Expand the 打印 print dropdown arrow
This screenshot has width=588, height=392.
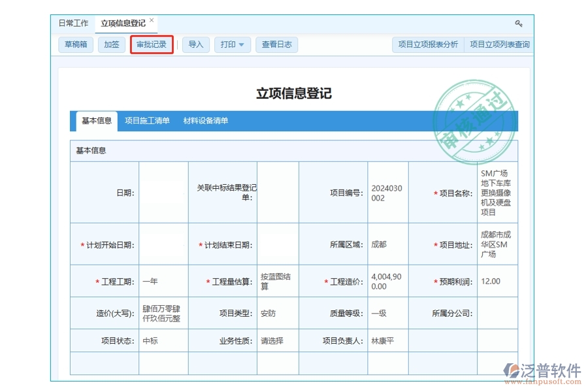coord(242,44)
